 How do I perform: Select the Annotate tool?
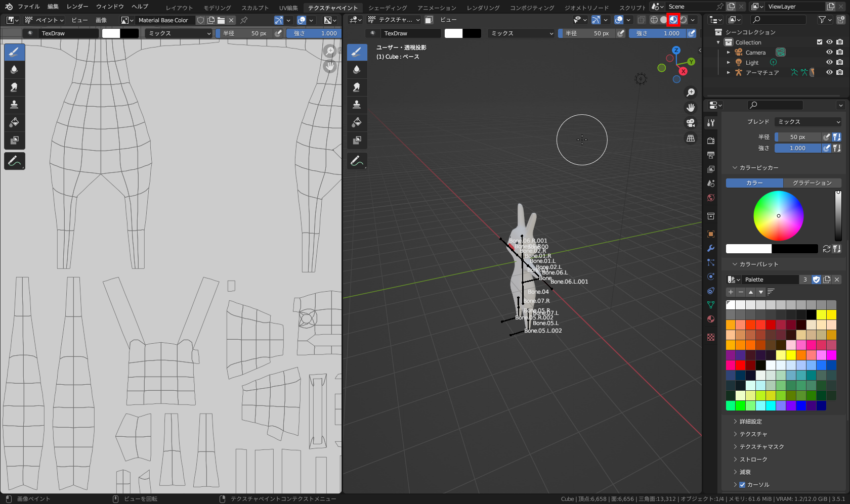click(14, 161)
